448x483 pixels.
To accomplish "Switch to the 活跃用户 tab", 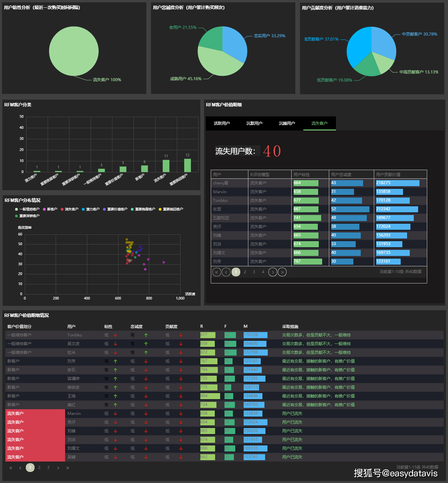I will click(x=222, y=123).
